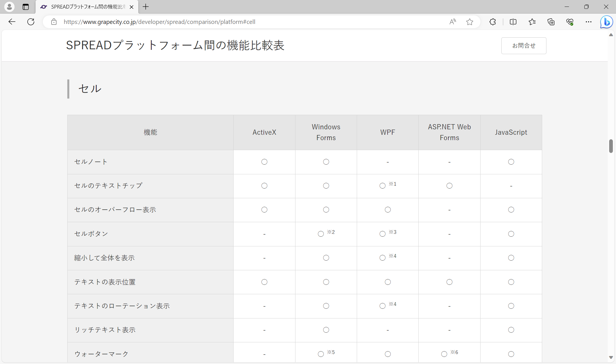This screenshot has width=616, height=364.
Task: Select the セルのテキストチップ row label
Action: coord(108,186)
